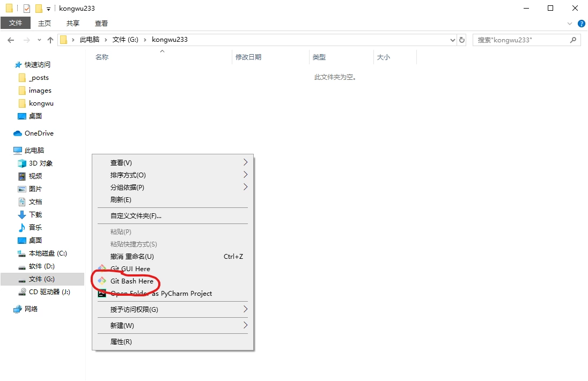Image resolution: width=588 pixels, height=381 pixels.
Task: Choose 自定义文件夹(F)... in context menu
Action: 173,216
